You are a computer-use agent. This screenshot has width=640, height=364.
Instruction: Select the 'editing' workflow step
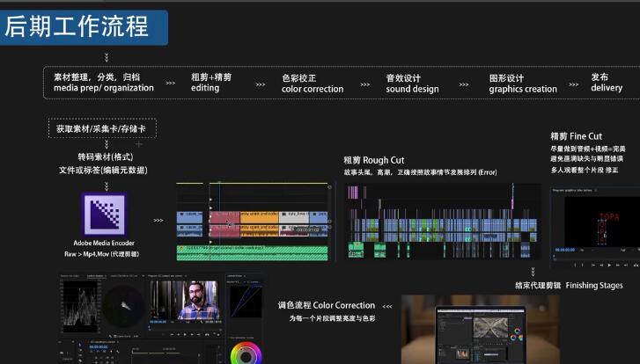pyautogui.click(x=212, y=83)
